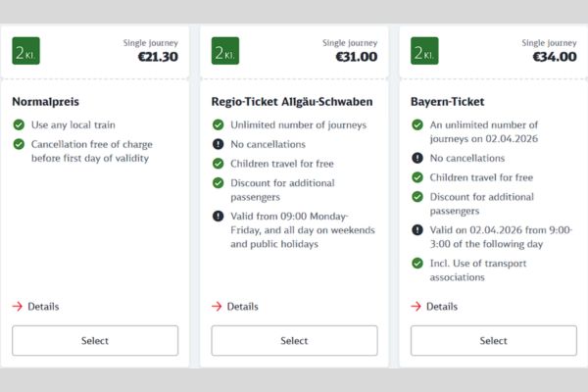Select the Normalpreis ticket
Screen dimensions: 588x392
[95, 341]
